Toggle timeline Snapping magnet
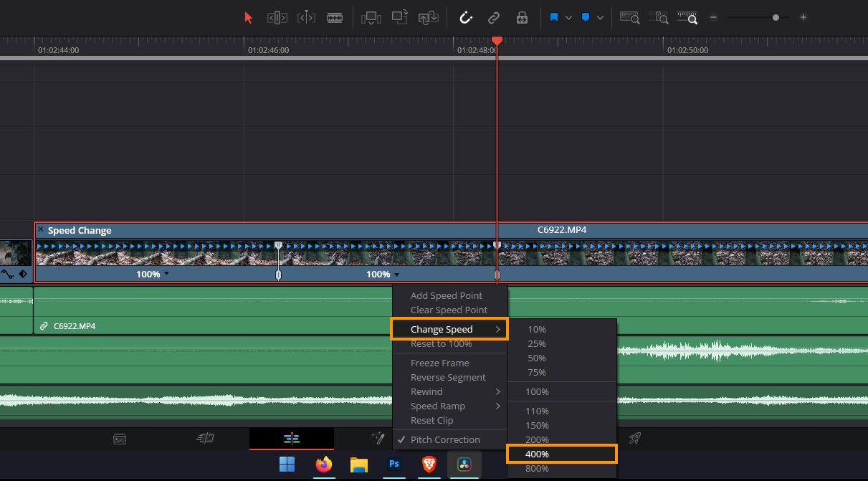This screenshot has width=868, height=481. point(466,17)
